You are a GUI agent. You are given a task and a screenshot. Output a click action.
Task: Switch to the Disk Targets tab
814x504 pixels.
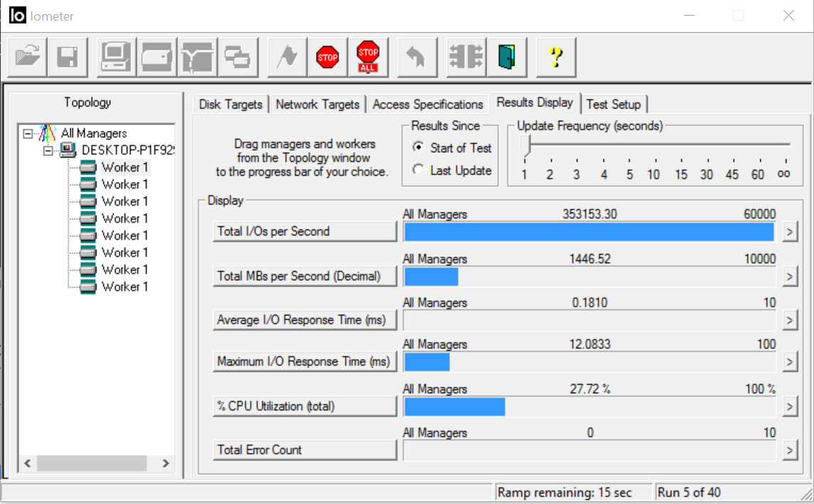click(x=230, y=104)
